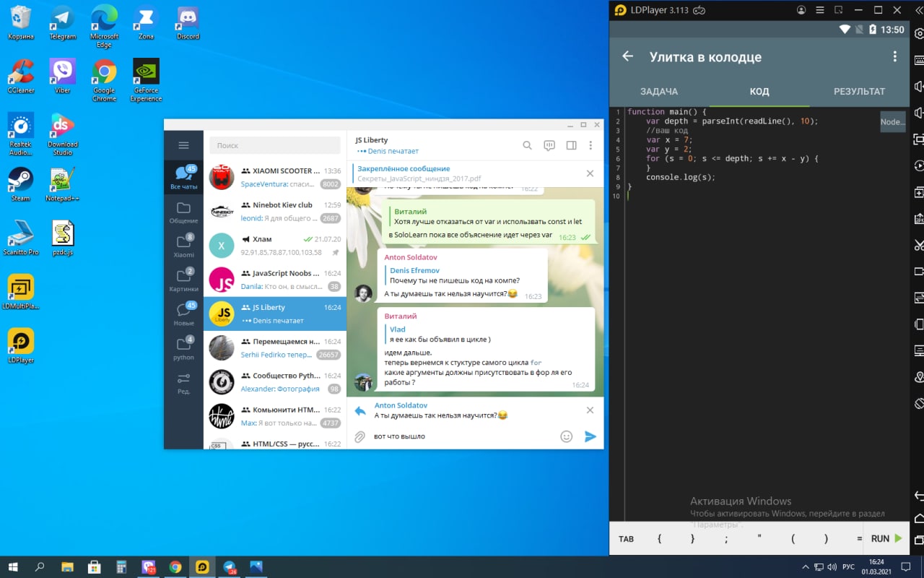The width and height of the screenshot is (924, 578).
Task: Cancel the reply to Anton Soldatov
Action: [x=590, y=410]
